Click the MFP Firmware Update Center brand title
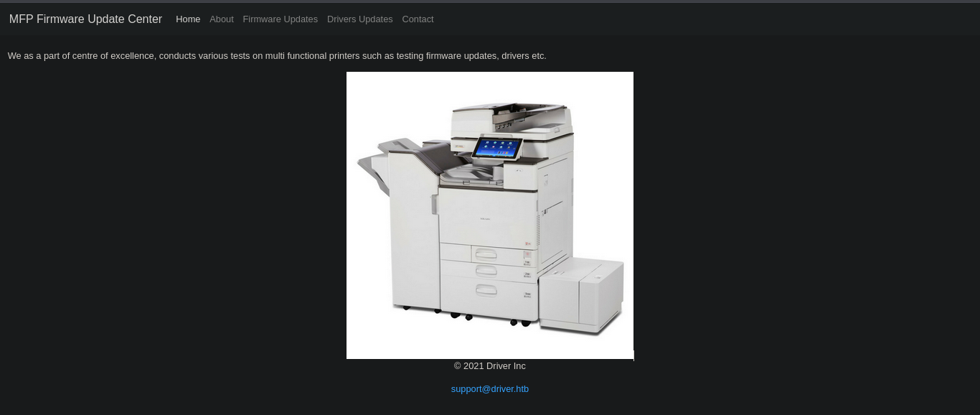The image size is (980, 415). pos(85,19)
